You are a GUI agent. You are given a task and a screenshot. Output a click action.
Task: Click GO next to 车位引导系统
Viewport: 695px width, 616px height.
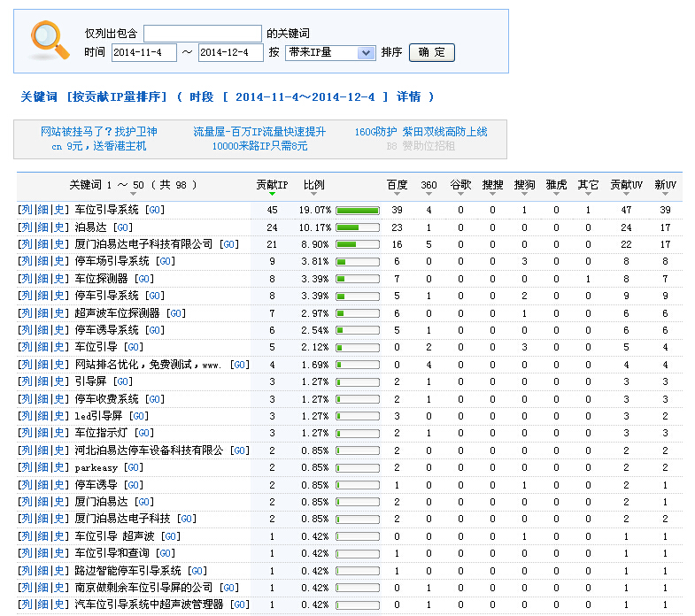(x=156, y=211)
